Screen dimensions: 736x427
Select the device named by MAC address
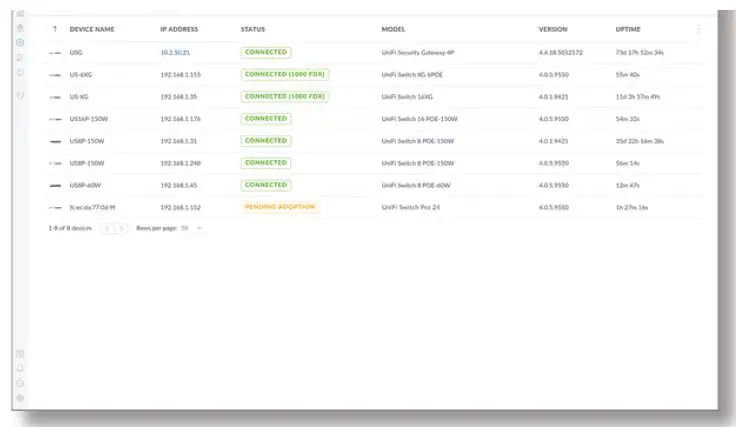click(x=92, y=207)
